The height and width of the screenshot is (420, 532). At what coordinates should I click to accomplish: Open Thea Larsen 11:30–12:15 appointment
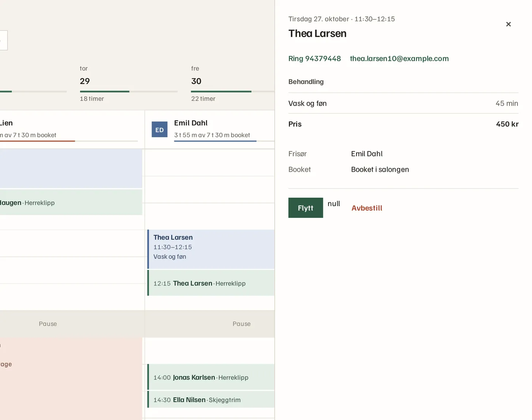tap(211, 249)
